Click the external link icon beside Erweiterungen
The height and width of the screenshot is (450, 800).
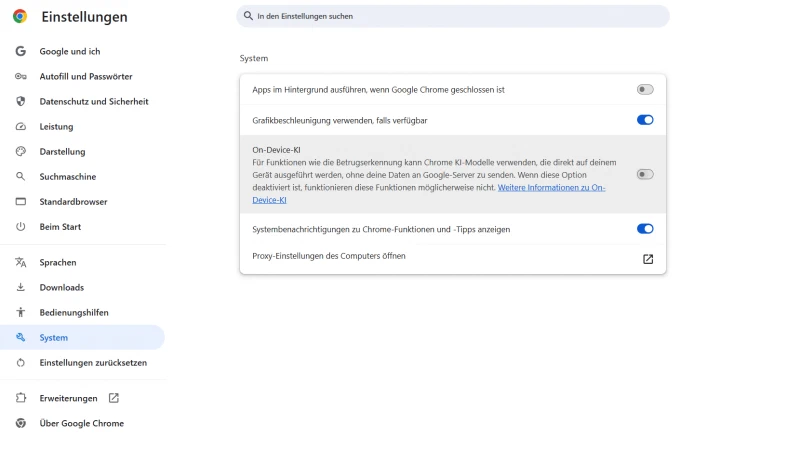(114, 397)
